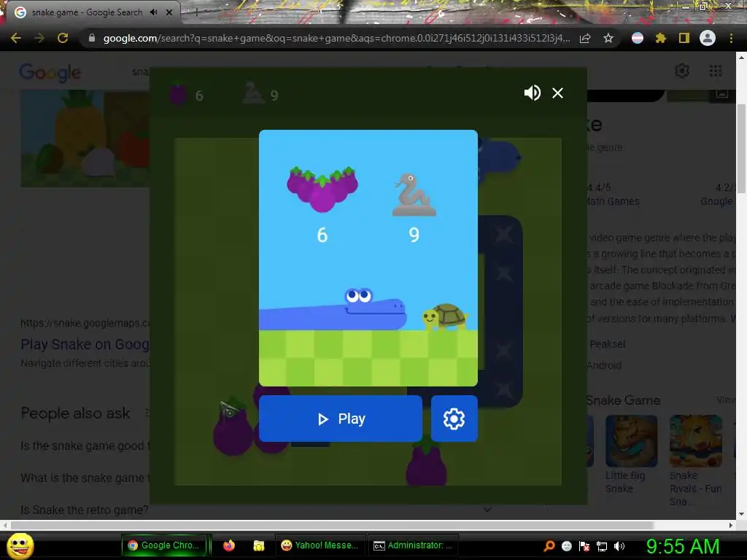This screenshot has height=560, width=747.
Task: Mute the snake game sound
Action: pos(532,93)
